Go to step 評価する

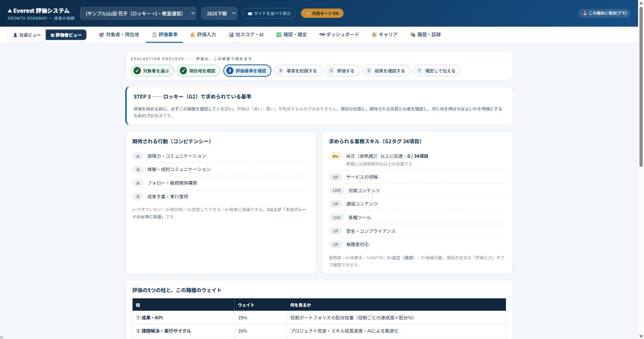342,71
